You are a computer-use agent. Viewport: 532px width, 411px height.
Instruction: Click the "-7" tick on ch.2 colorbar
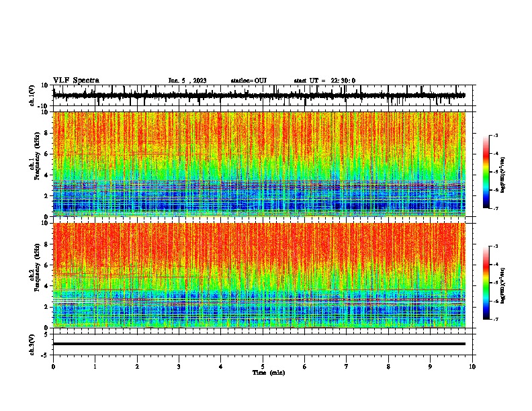(495, 320)
